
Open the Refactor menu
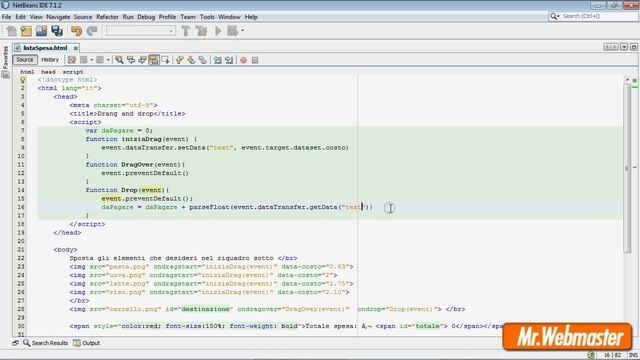[107, 17]
